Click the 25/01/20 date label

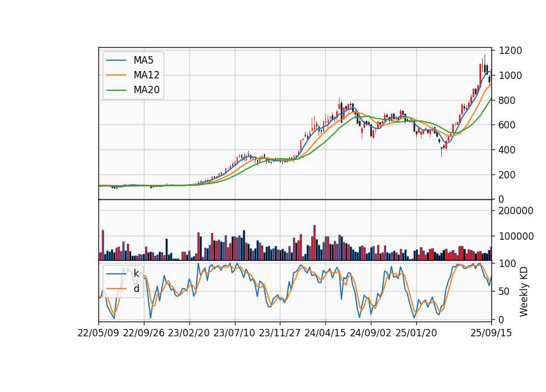(416, 333)
